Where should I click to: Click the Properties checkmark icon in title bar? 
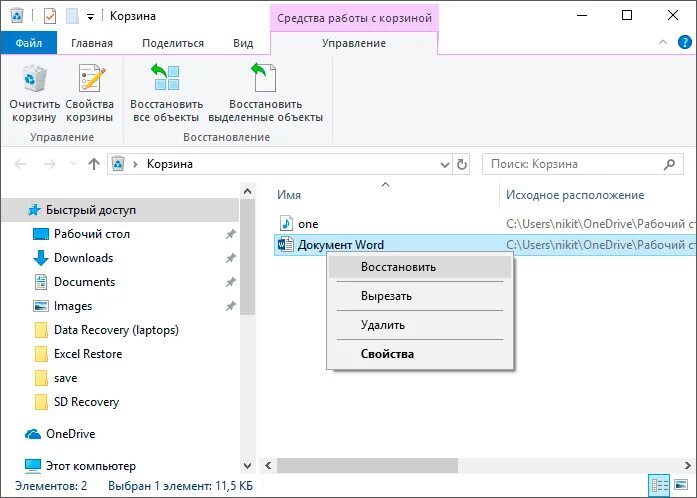(50, 16)
